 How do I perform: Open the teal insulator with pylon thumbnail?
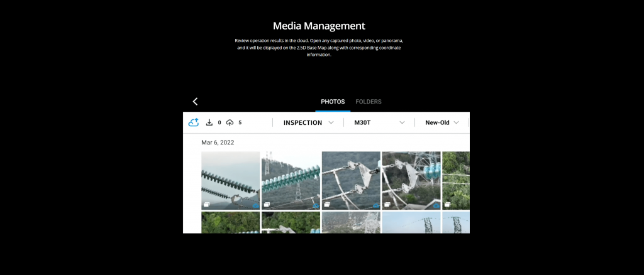tap(291, 180)
